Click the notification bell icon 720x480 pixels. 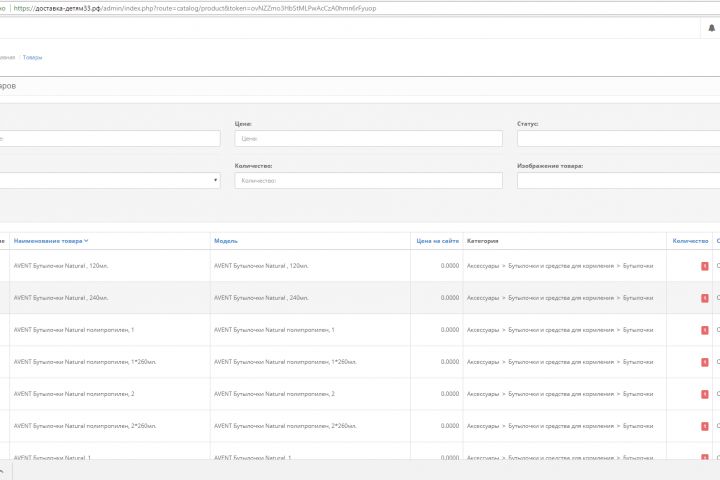[x=712, y=28]
